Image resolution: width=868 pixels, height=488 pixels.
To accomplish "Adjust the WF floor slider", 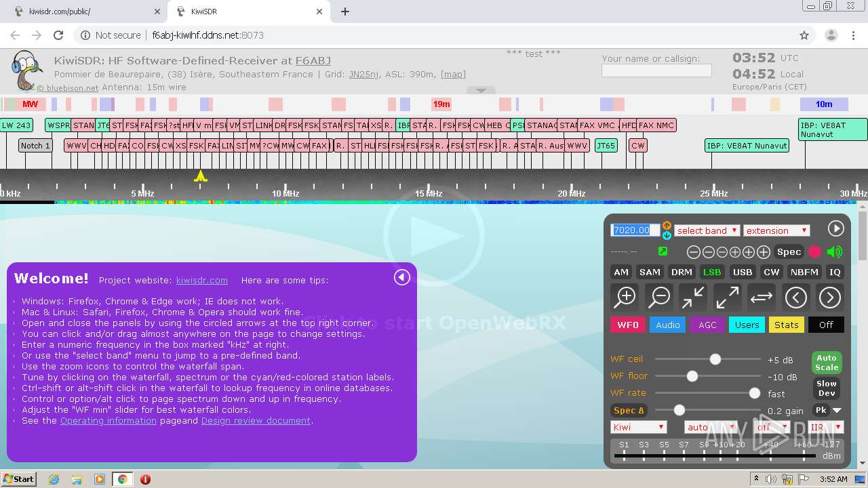I will coord(708,376).
